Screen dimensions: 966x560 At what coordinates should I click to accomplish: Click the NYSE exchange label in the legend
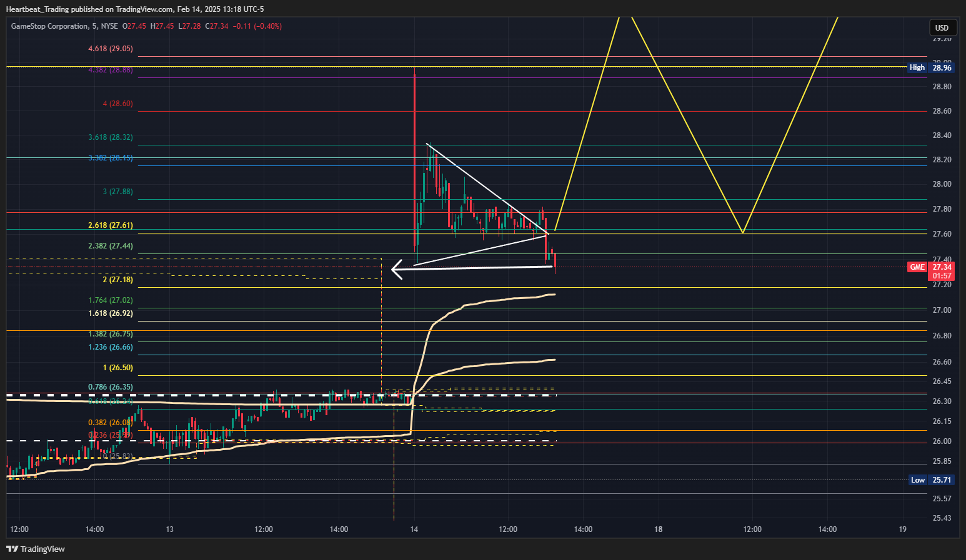(x=109, y=26)
